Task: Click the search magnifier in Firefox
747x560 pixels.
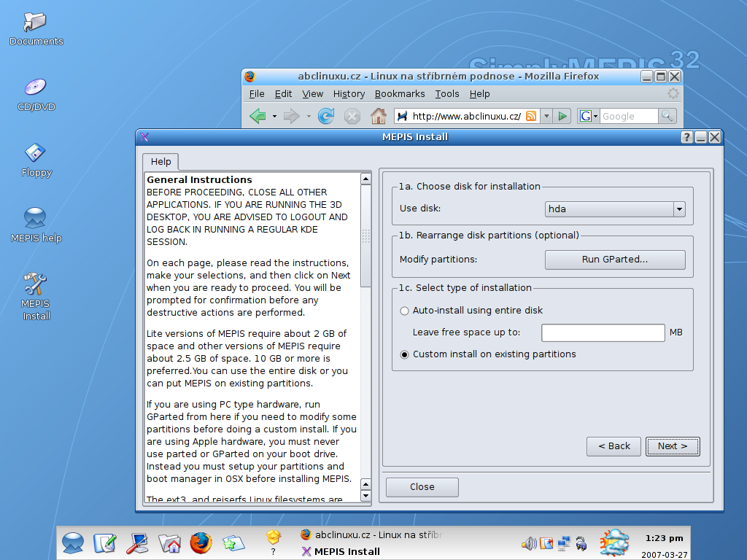Action: click(x=667, y=116)
